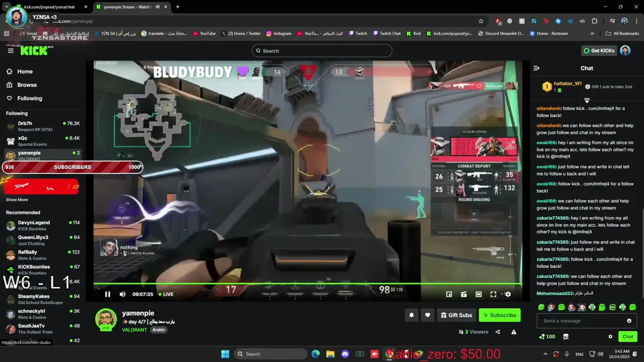Click the Get KICKs button
Screen dimensions: 644x362
tap(599, 50)
